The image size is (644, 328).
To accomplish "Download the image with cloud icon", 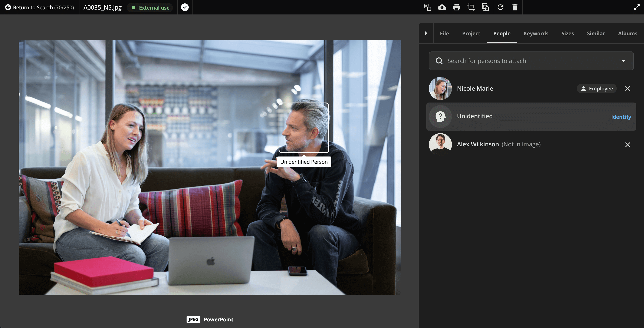I will [442, 7].
